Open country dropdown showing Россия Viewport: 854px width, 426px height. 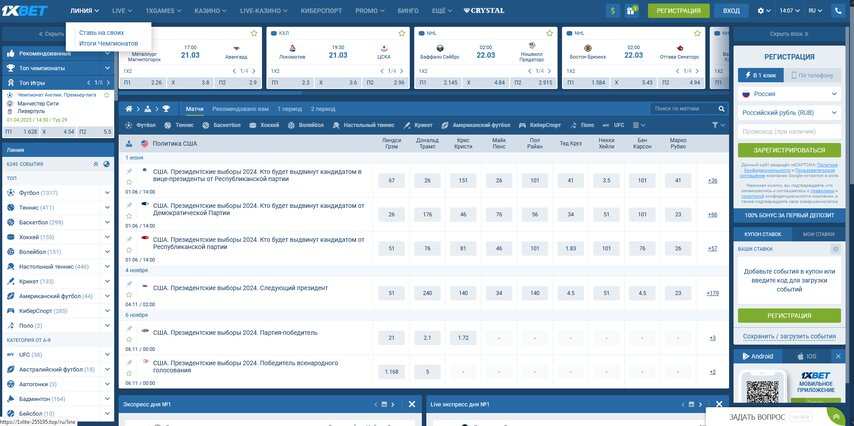(789, 94)
